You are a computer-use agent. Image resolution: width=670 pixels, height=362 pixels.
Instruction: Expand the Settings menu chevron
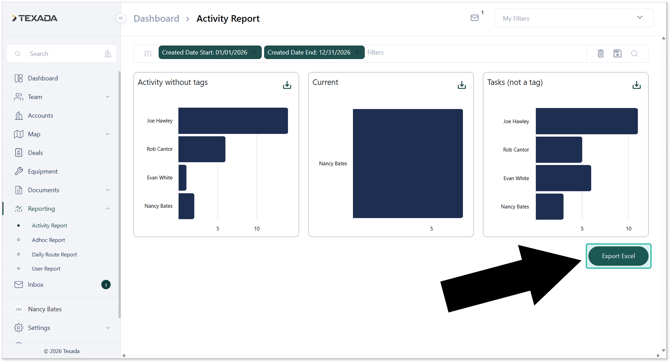[x=107, y=328]
